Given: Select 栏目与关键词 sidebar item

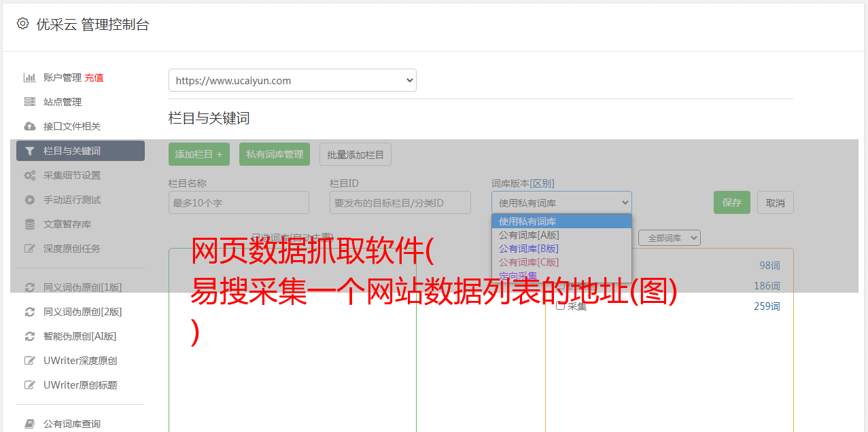Looking at the screenshot, I should coord(80,151).
